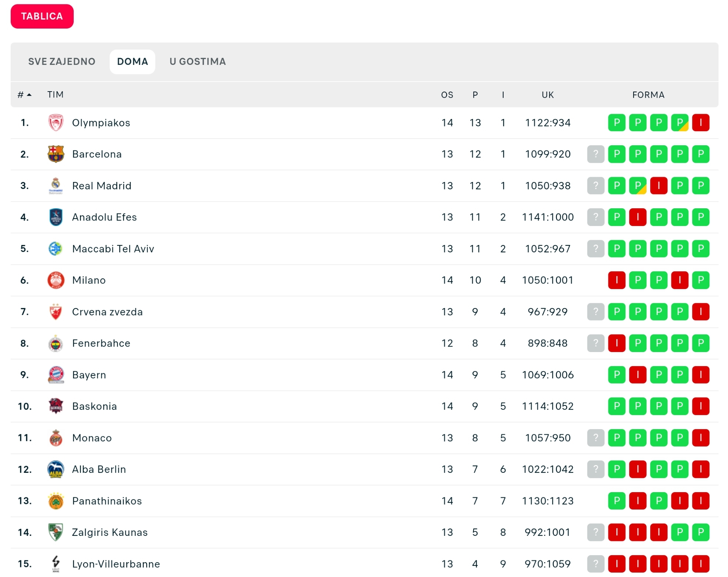Click Zalgiris Kaunas's grey question mark badge
The image size is (728, 577).
pos(596,533)
